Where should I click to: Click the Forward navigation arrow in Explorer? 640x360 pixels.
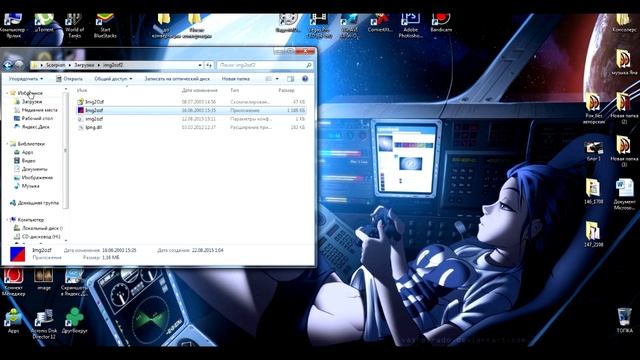(x=19, y=65)
